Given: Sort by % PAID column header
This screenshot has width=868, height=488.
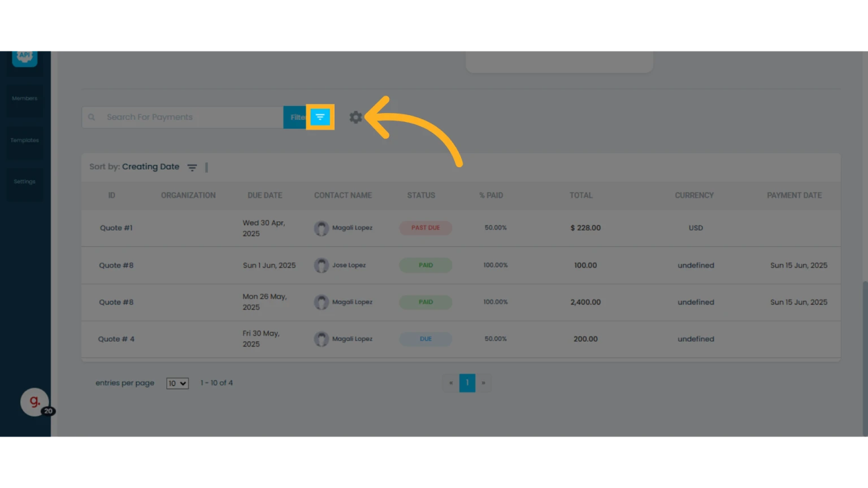Looking at the screenshot, I should pyautogui.click(x=491, y=195).
